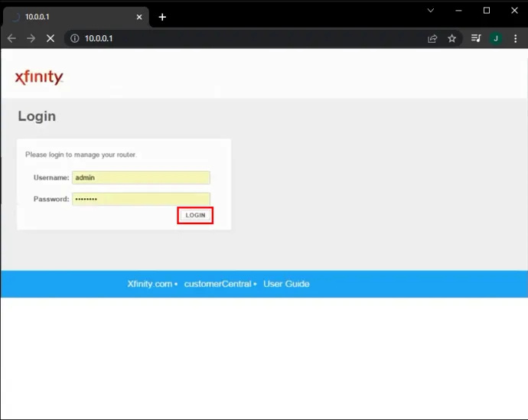This screenshot has height=420, width=528.
Task: Stop loading the page
Action: [x=51, y=38]
